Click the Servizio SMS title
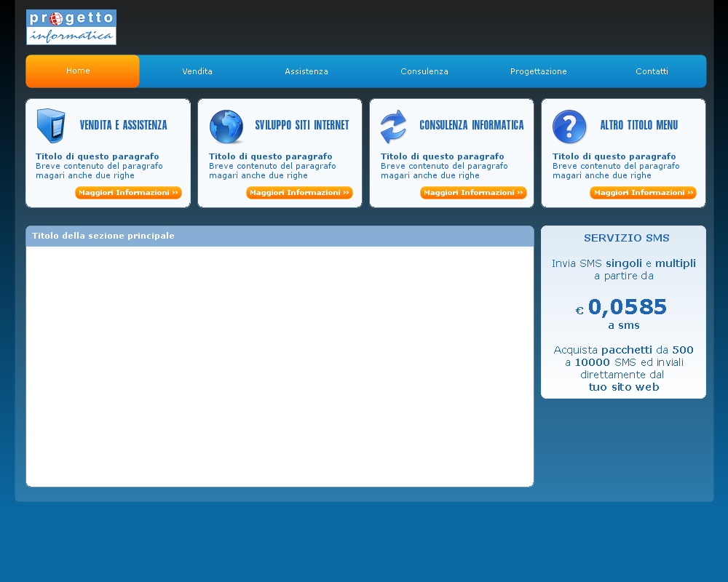Viewport: 728px width, 582px height. pos(626,238)
